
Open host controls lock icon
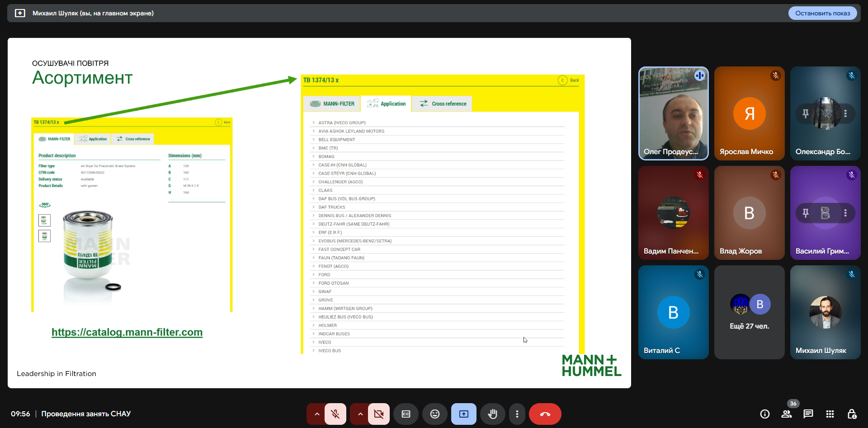[x=852, y=414]
